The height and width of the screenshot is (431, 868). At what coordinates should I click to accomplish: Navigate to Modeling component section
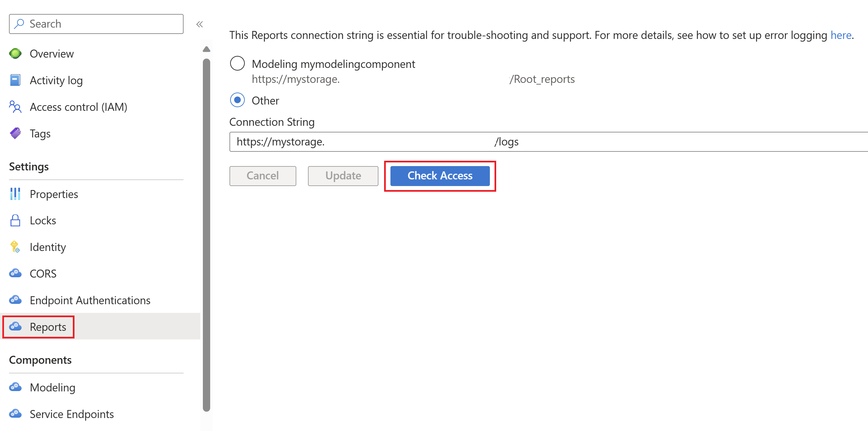[53, 388]
